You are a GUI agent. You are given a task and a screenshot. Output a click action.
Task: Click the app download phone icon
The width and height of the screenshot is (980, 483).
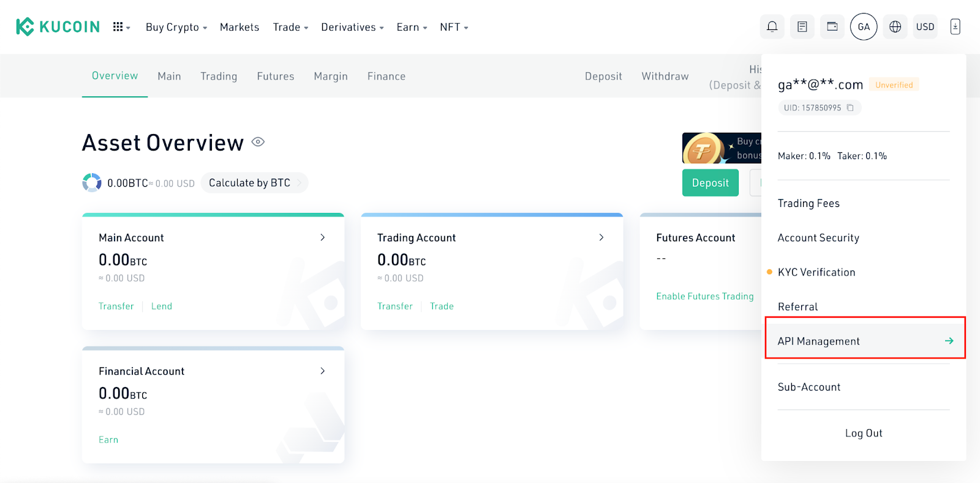955,26
